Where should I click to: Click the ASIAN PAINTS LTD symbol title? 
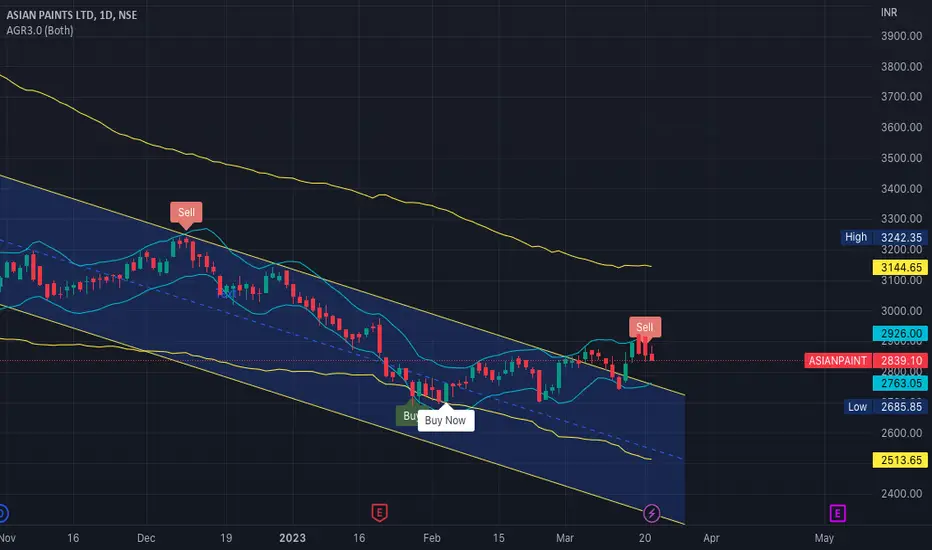point(72,15)
